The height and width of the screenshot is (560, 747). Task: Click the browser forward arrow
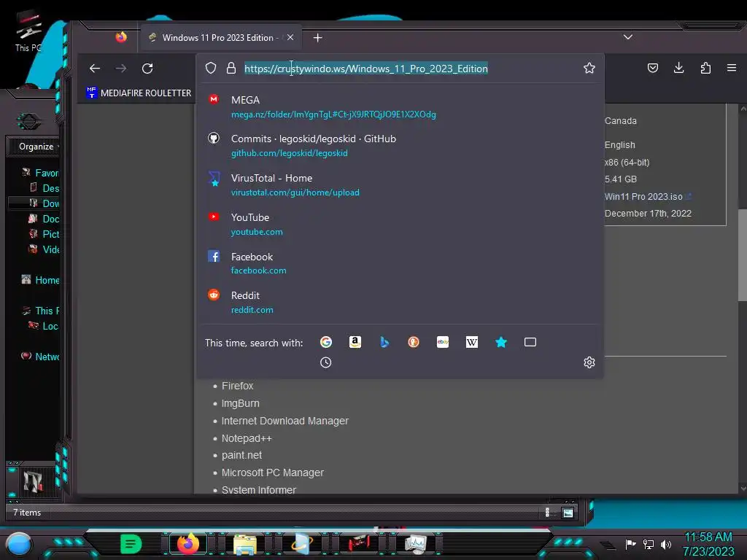[x=121, y=69]
